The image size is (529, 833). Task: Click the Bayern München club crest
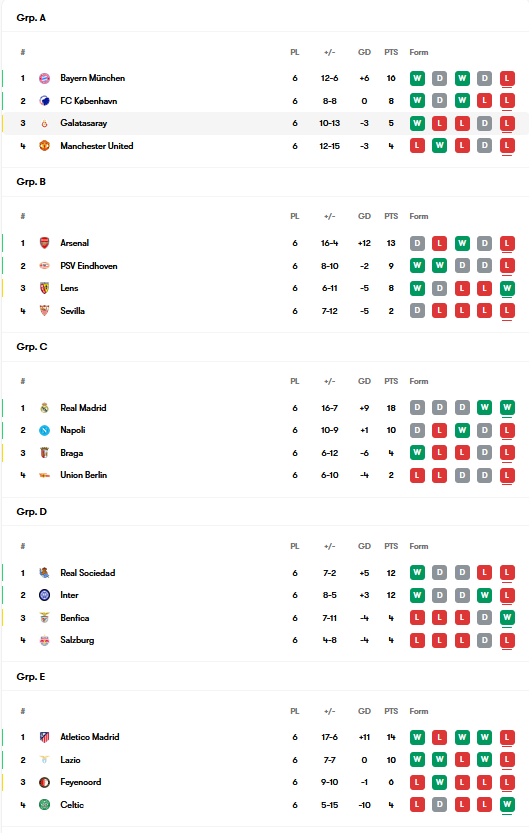click(x=45, y=78)
